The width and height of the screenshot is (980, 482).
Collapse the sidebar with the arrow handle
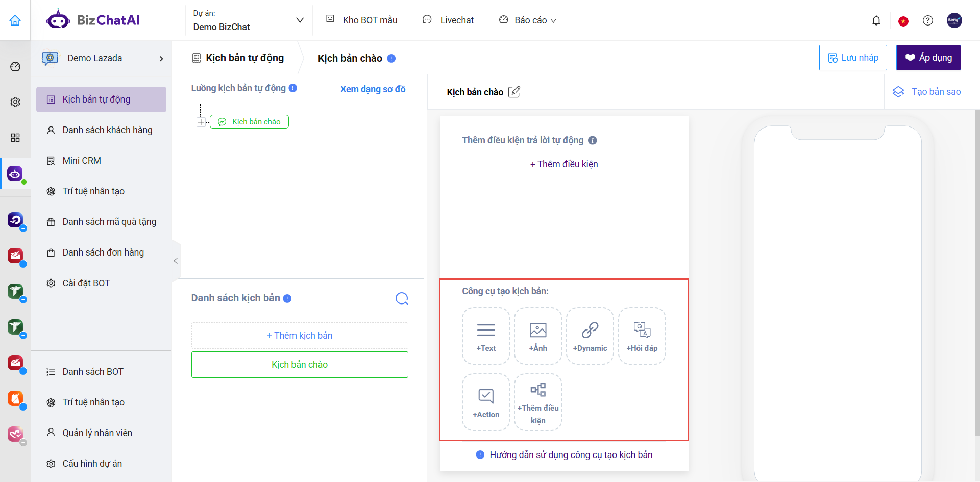[x=176, y=261]
